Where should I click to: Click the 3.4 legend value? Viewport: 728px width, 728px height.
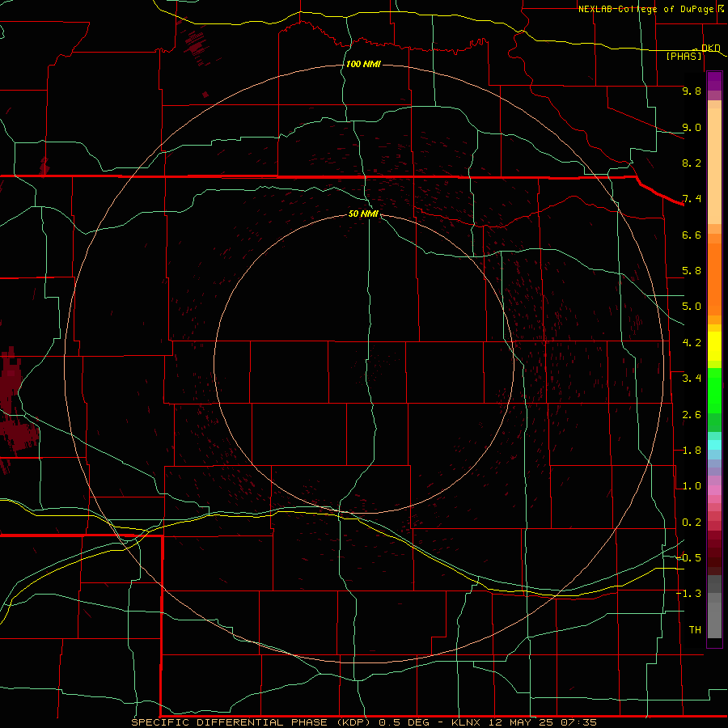(692, 379)
